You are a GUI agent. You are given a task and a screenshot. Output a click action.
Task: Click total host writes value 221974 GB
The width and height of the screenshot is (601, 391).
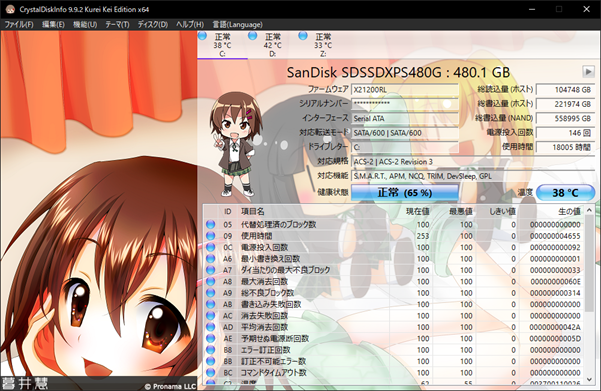(565, 104)
